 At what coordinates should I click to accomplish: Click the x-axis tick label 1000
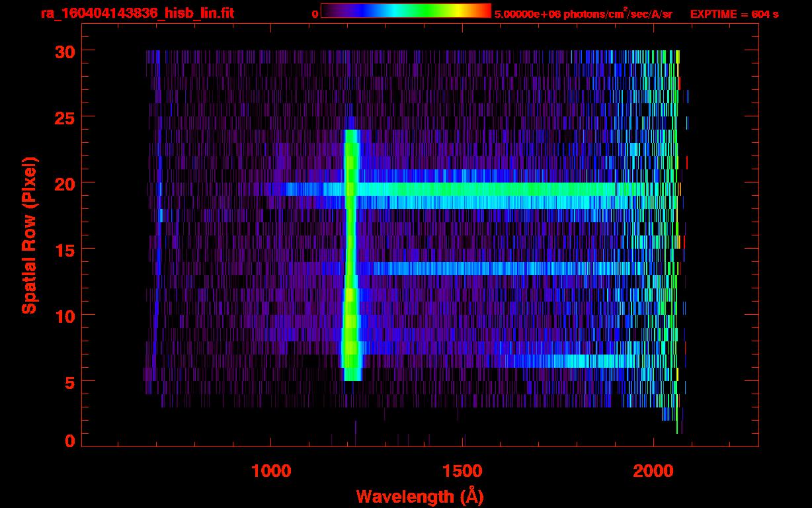point(271,471)
